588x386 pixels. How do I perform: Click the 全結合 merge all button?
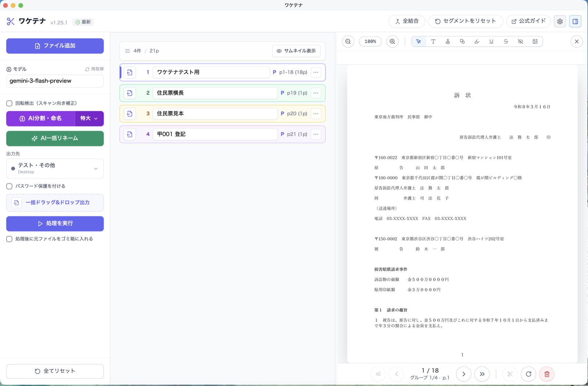pyautogui.click(x=407, y=21)
